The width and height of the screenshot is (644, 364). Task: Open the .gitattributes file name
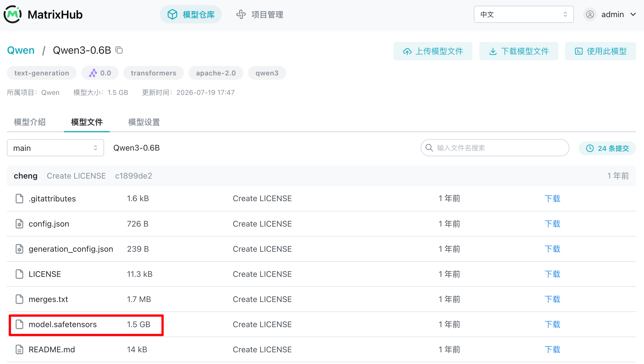(52, 199)
